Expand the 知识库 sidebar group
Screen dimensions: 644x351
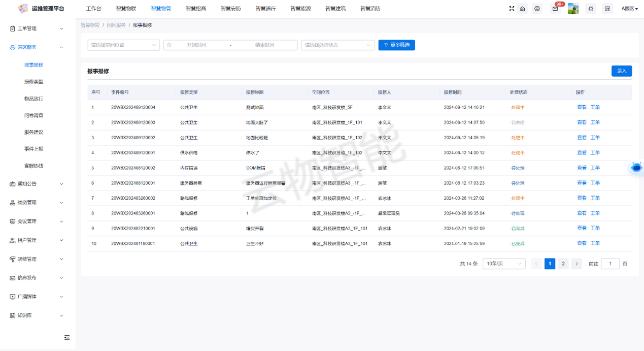(38, 315)
